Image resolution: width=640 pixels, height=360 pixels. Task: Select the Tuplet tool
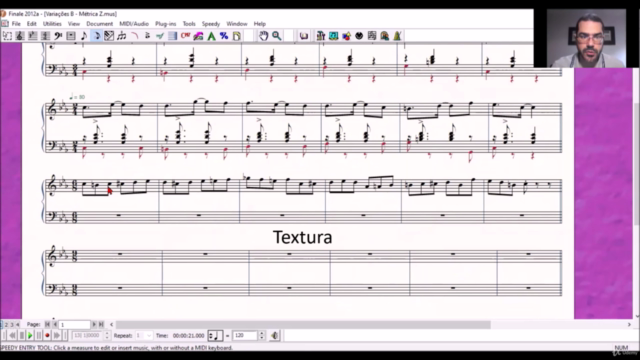point(122,36)
